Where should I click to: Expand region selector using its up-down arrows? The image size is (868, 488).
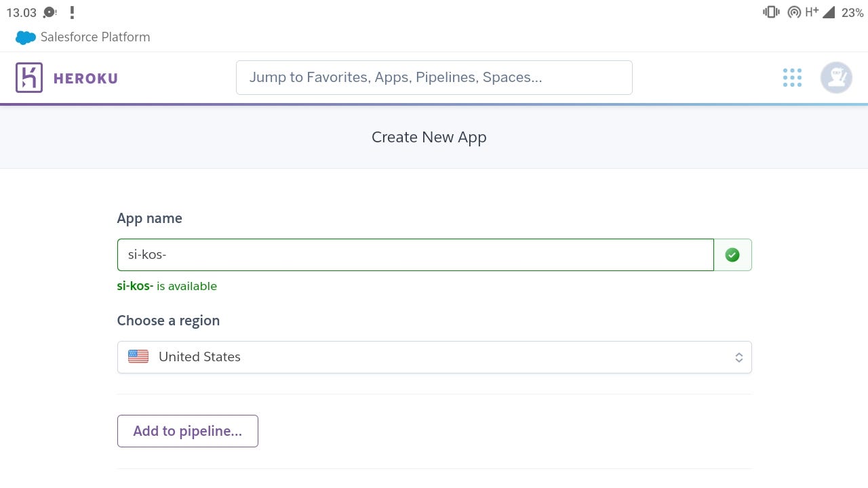(739, 357)
